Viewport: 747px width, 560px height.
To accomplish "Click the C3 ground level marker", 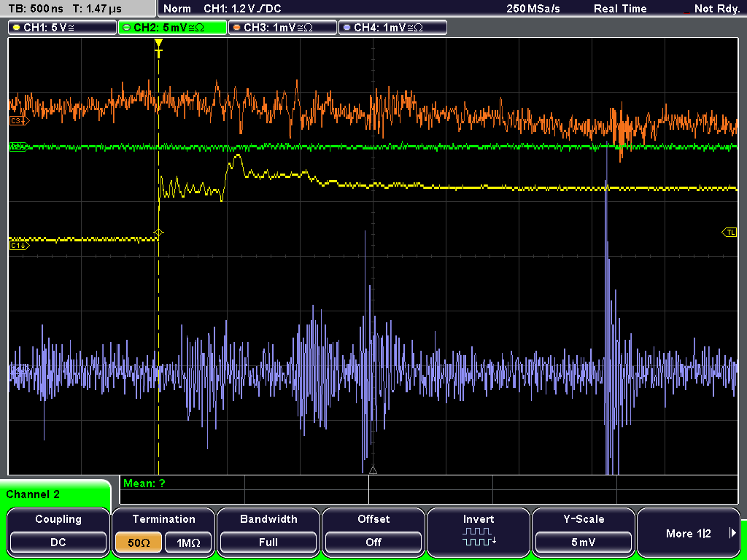I will pos(20,121).
